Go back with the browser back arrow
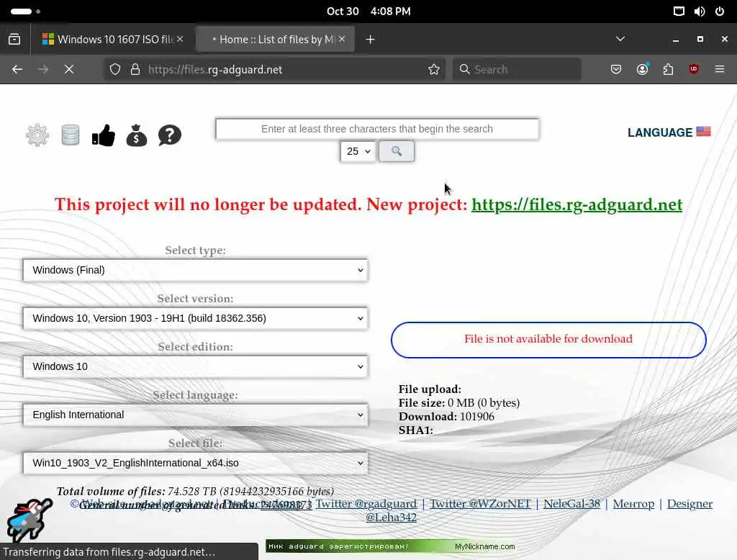 17,70
